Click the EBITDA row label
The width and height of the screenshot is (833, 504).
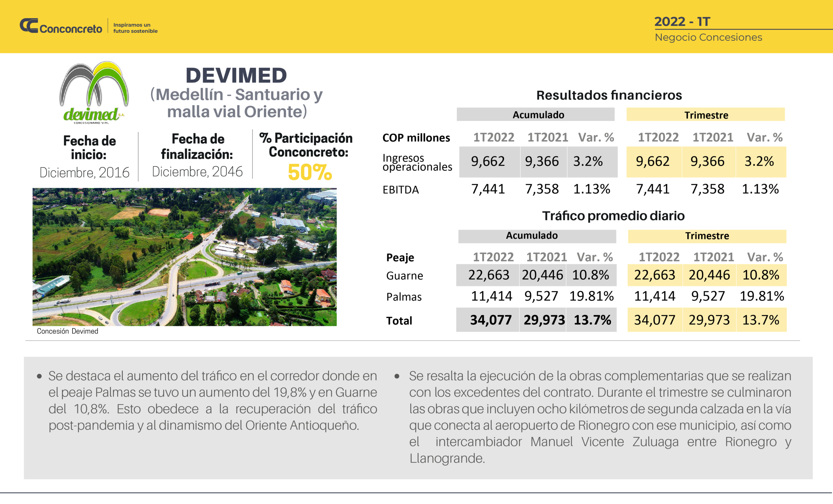pos(400,190)
